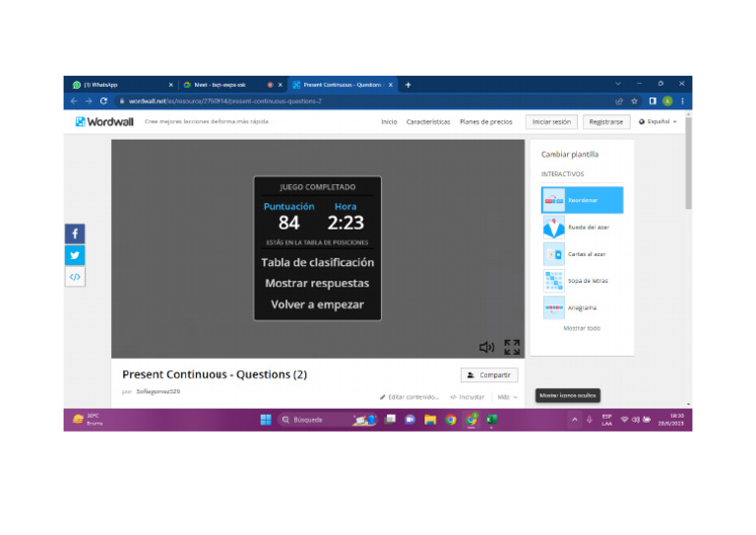Screen dimensions: 756x535
Task: Select the Rueda del azar template thumbnail
Action: click(554, 227)
